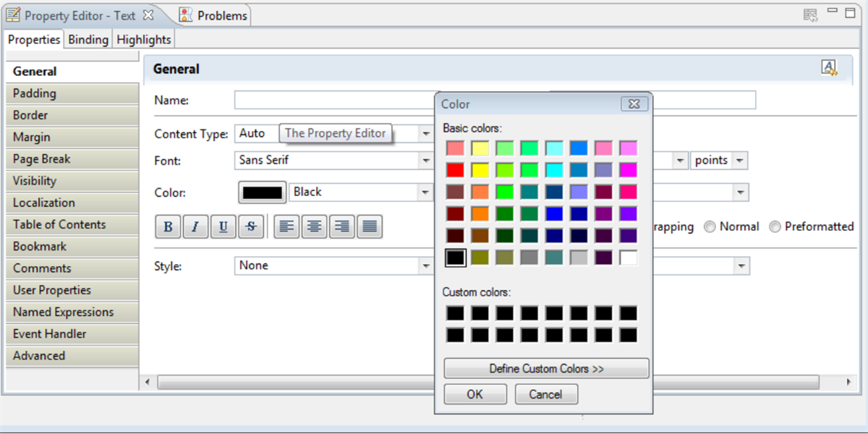Select the Localization category

coord(72,203)
